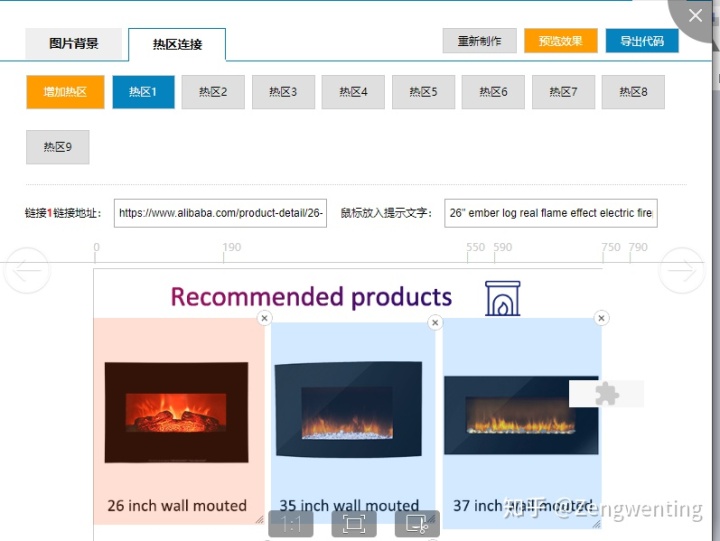The height and width of the screenshot is (541, 720).
Task: Remove the 37 inch hotspot with X icon
Action: 602,318
